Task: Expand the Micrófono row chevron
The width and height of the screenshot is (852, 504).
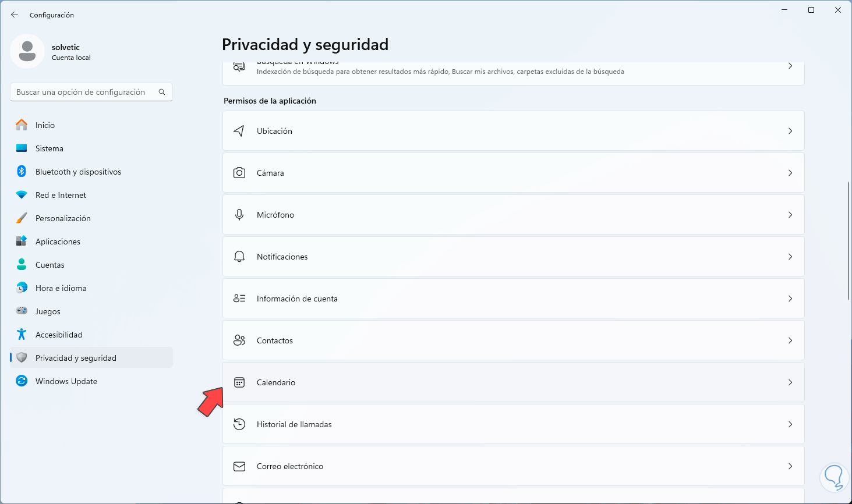Action: (x=790, y=215)
